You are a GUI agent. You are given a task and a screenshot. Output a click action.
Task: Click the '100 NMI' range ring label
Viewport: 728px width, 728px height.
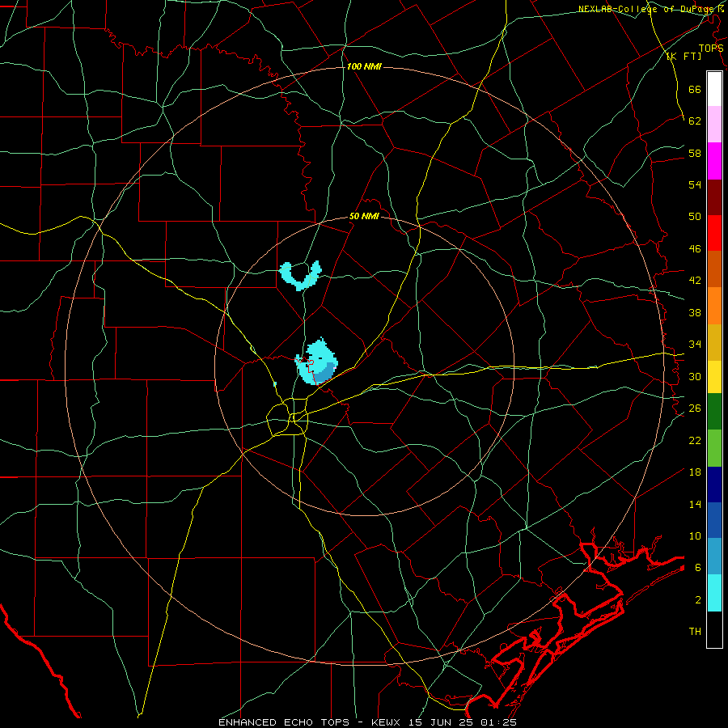click(364, 66)
